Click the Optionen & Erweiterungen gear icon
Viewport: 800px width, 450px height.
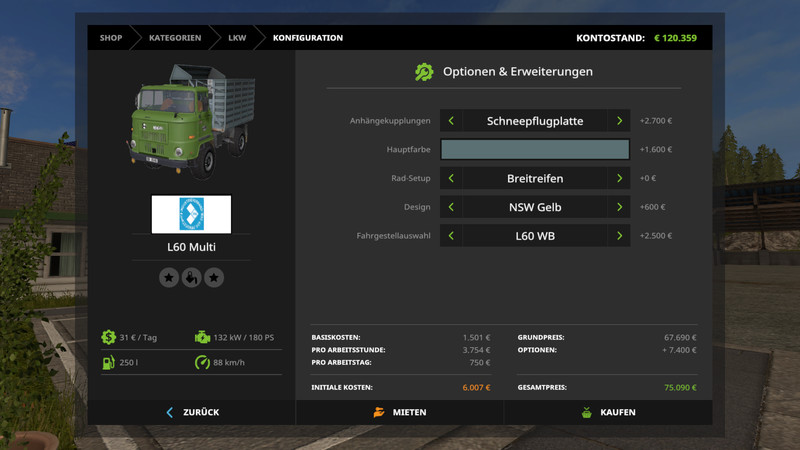pos(424,72)
